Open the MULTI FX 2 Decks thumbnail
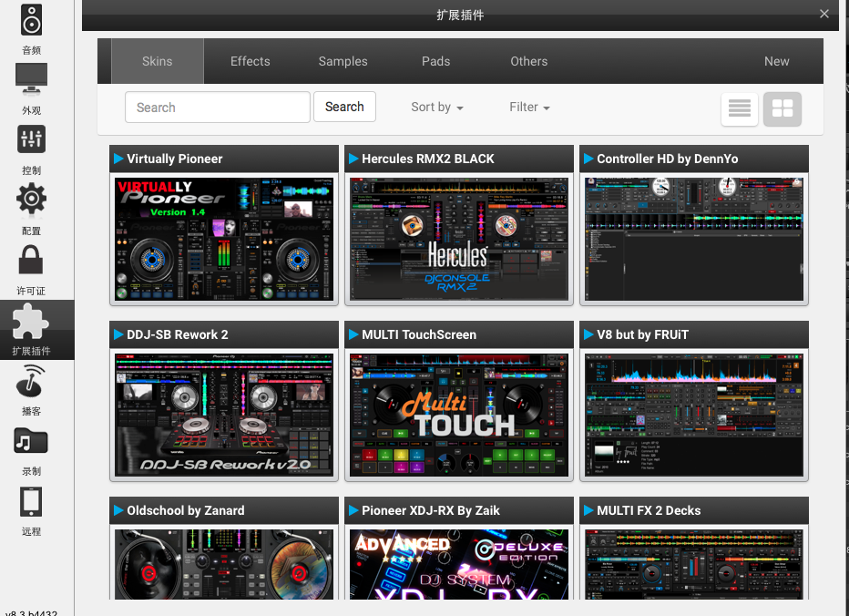The height and width of the screenshot is (616, 849). (x=694, y=564)
